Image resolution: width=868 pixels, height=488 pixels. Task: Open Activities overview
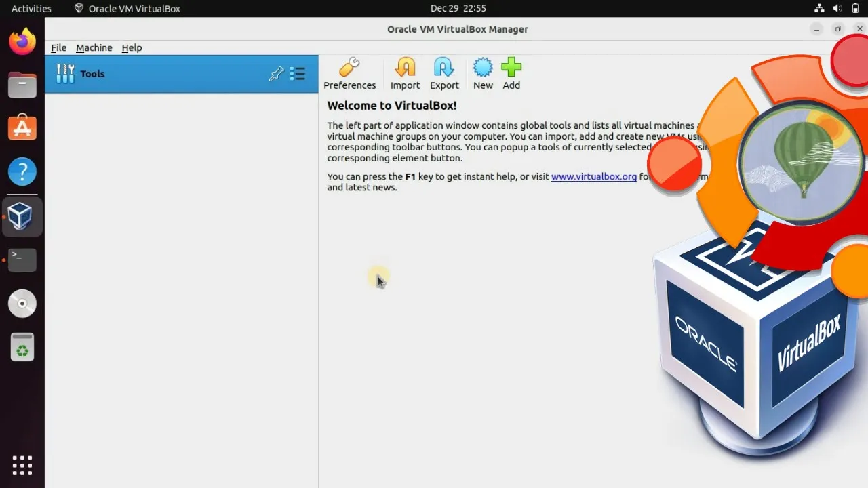coord(31,8)
